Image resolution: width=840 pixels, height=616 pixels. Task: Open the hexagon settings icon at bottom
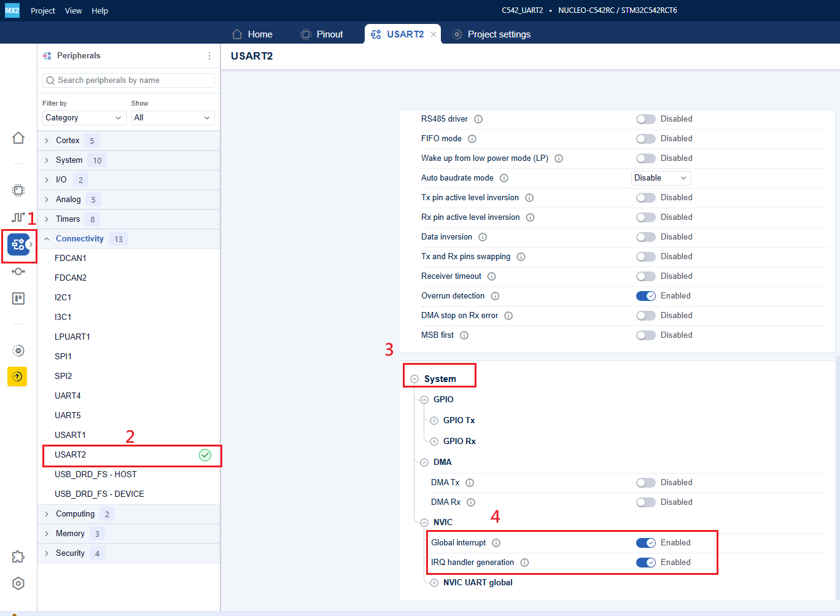(x=18, y=583)
